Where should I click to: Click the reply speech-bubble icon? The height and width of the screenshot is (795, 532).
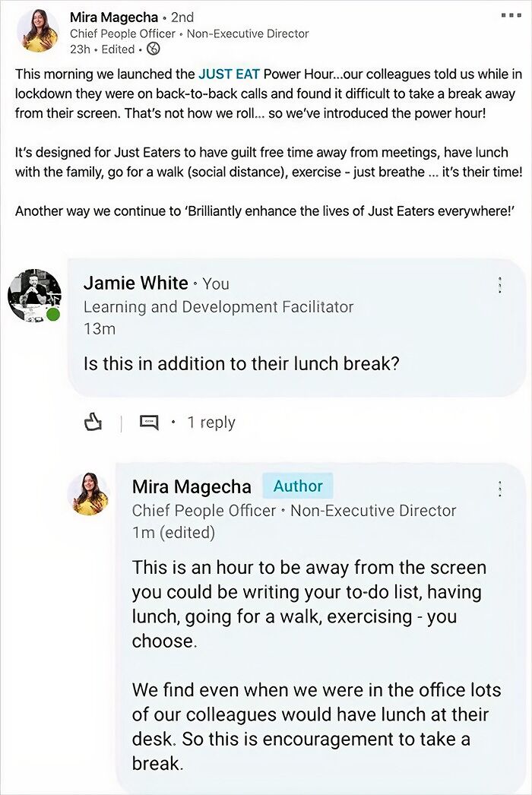point(149,423)
